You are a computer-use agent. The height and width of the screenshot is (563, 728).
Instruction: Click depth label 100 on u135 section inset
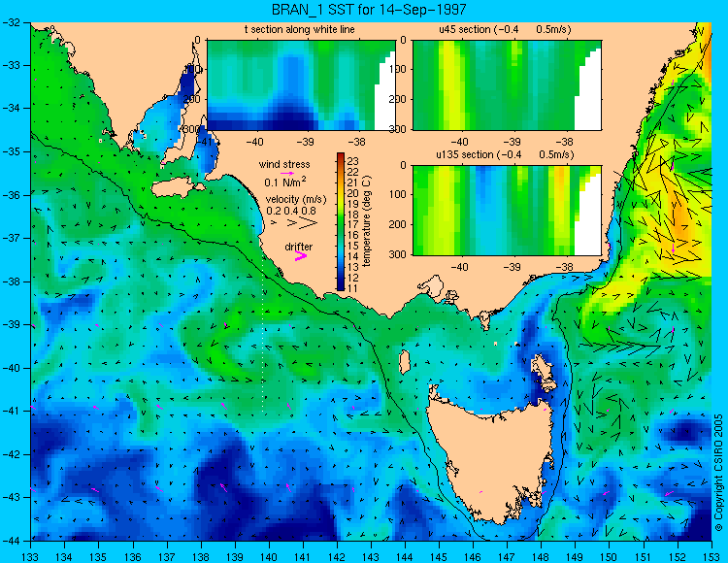coord(397,194)
